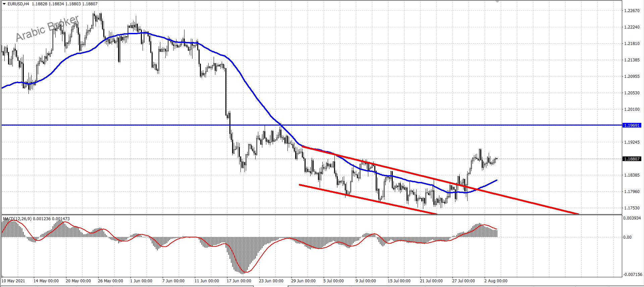Click the MACD zero level label 0.00

click(x=627, y=237)
